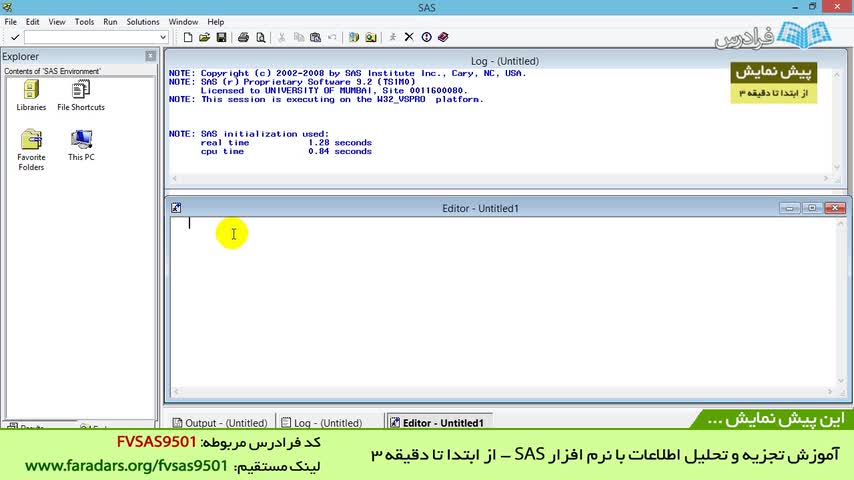Open the Solutions menu
The image size is (854, 480).
point(143,22)
